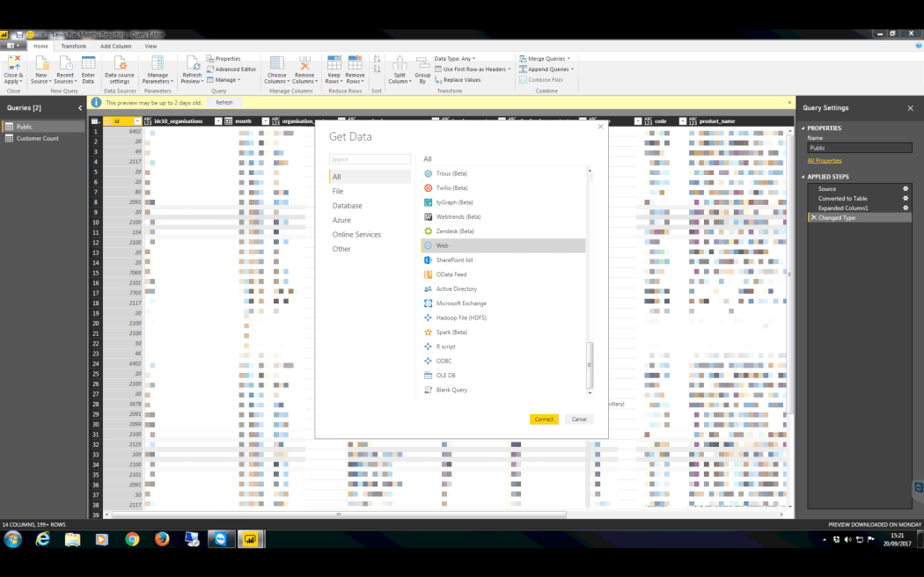The width and height of the screenshot is (924, 577).
Task: Open the Add Column tab
Action: click(x=115, y=46)
